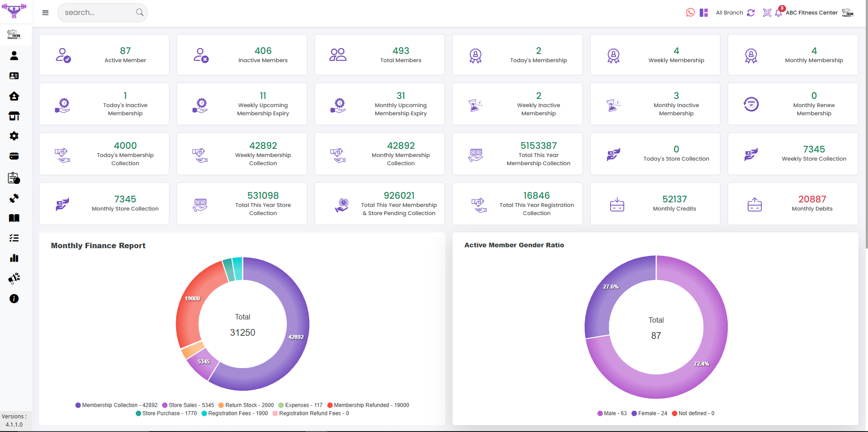This screenshot has width=868, height=432.
Task: Toggle the Female legend entry in gender chart
Action: pyautogui.click(x=649, y=413)
